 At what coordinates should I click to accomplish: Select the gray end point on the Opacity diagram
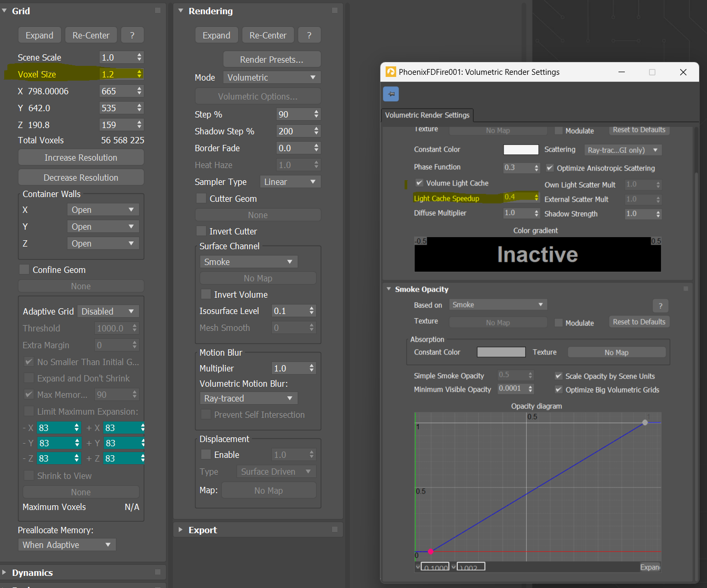coord(645,423)
